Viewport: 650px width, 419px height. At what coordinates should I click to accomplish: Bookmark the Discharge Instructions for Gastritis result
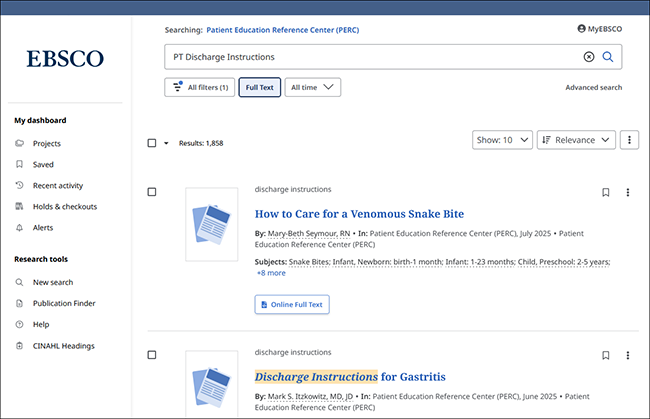606,355
